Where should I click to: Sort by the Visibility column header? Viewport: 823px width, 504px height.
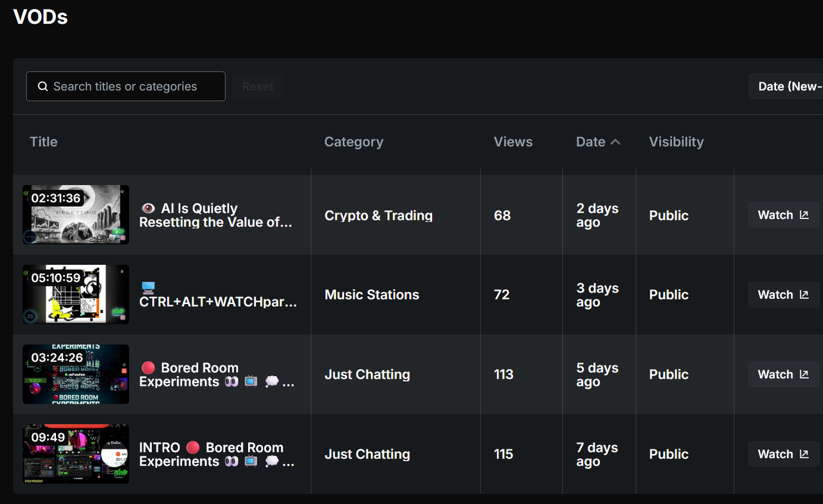click(676, 142)
